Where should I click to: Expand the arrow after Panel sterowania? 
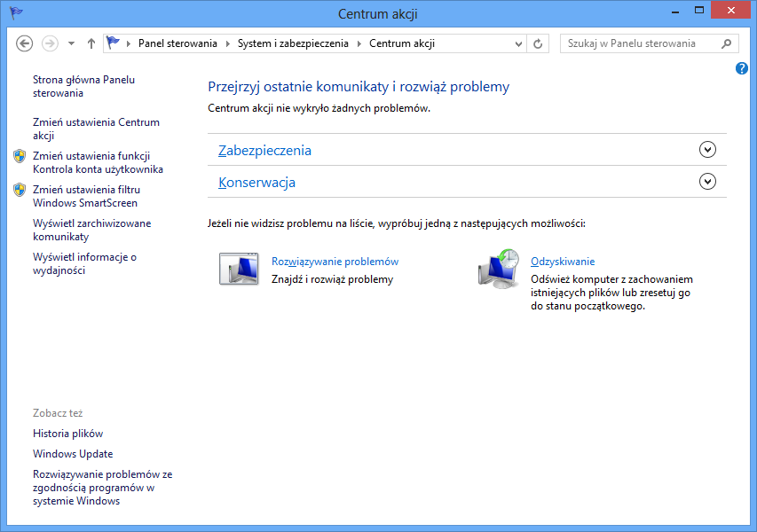click(228, 44)
